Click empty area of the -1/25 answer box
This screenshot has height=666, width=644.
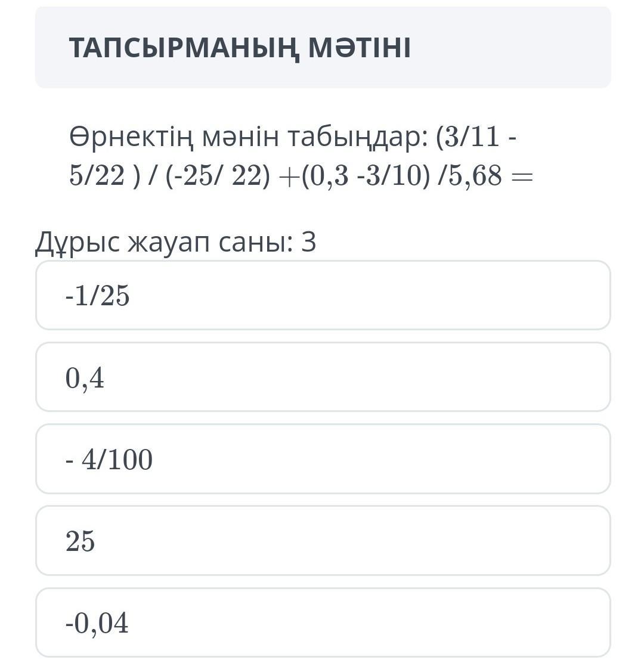[370, 295]
